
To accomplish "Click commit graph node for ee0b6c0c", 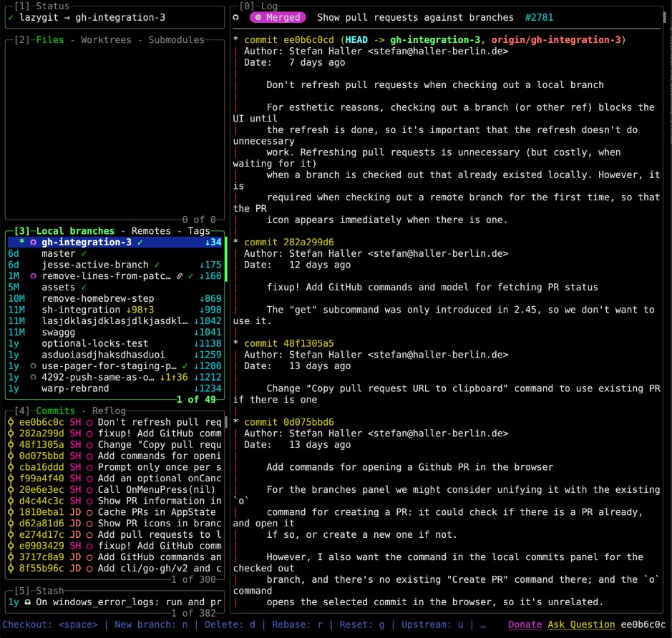I will point(11,422).
